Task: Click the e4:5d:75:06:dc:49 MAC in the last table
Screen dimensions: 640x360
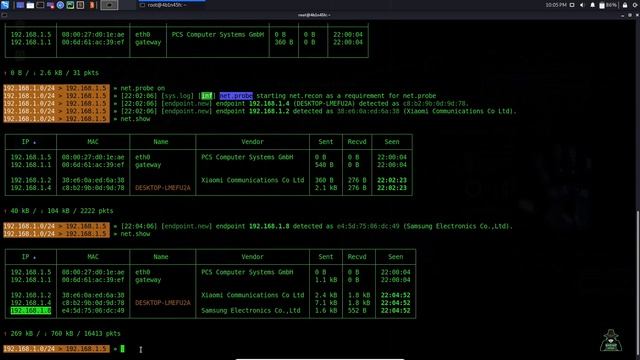Action: [x=93, y=311]
